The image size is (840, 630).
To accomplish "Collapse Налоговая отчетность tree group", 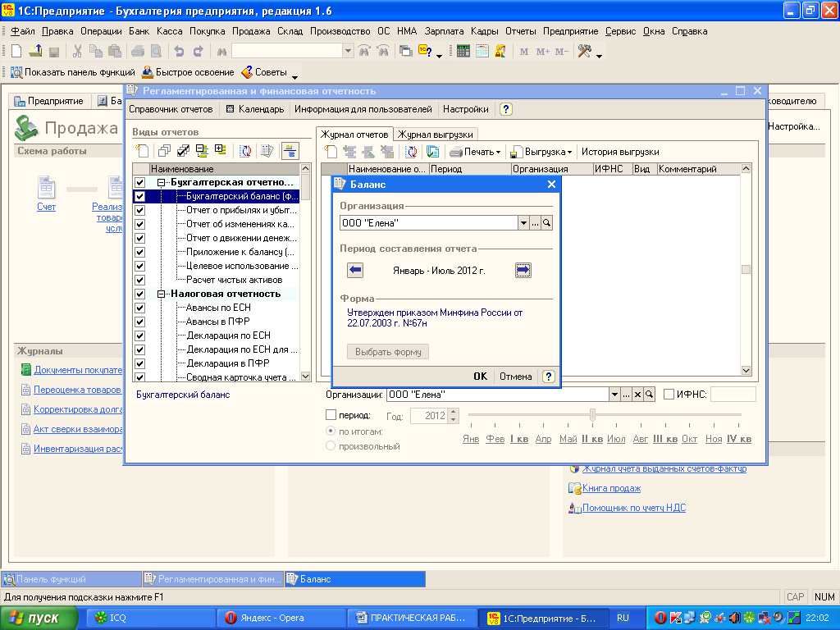I will click(161, 294).
